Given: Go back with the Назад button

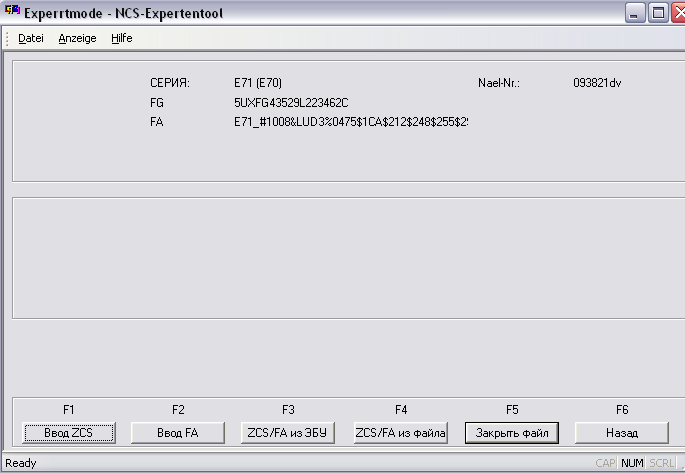Looking at the screenshot, I should point(621,432).
